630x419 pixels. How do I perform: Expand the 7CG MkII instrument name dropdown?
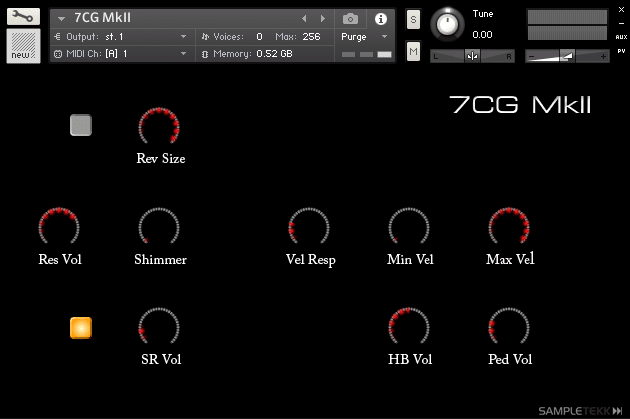coord(61,18)
